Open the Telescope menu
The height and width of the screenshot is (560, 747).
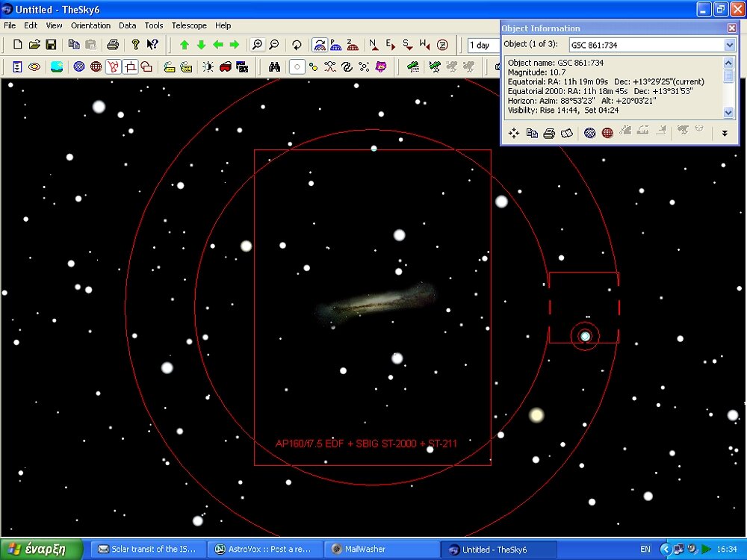pos(189,25)
